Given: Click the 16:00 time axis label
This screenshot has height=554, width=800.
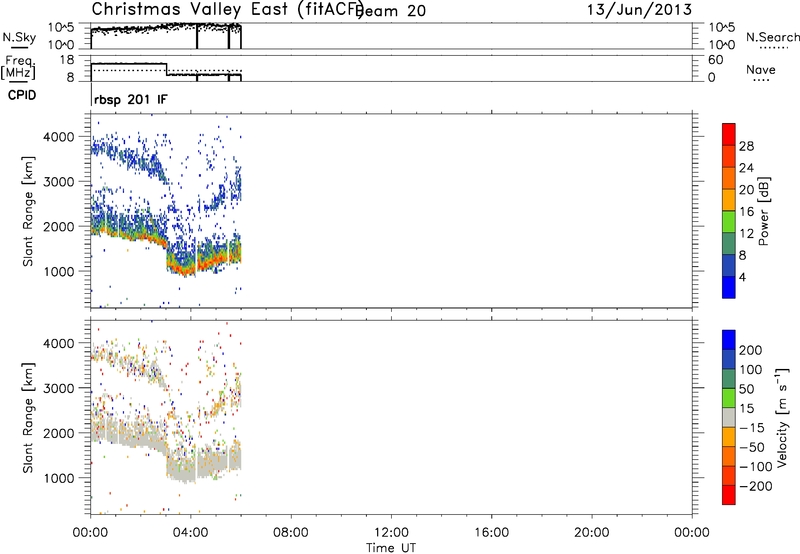Looking at the screenshot, I should coord(491,533).
